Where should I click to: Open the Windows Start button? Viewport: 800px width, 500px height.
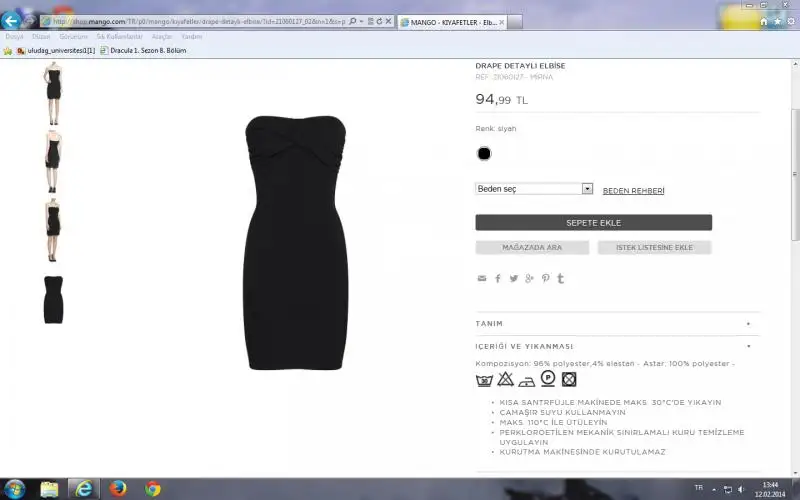pyautogui.click(x=14, y=489)
